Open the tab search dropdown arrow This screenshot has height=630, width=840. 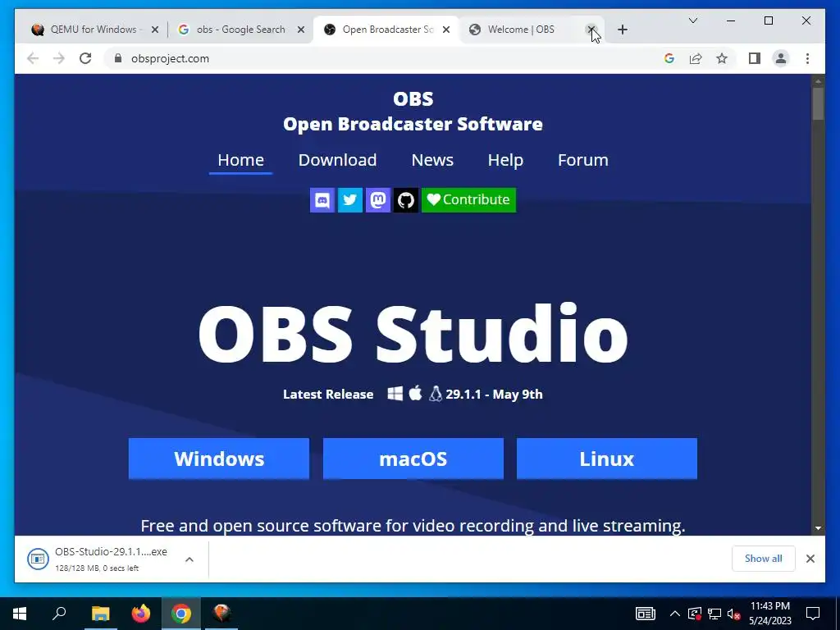point(692,21)
